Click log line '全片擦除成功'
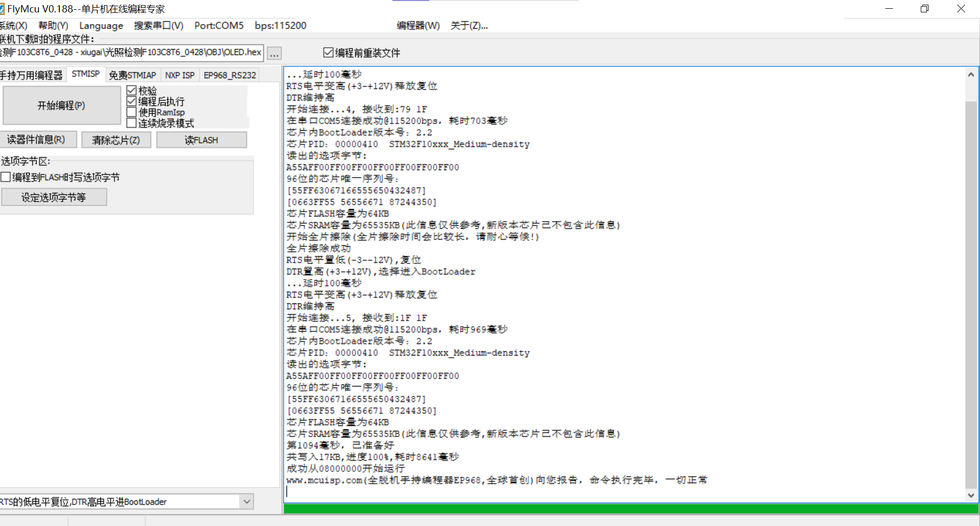980x526 pixels. coord(319,248)
